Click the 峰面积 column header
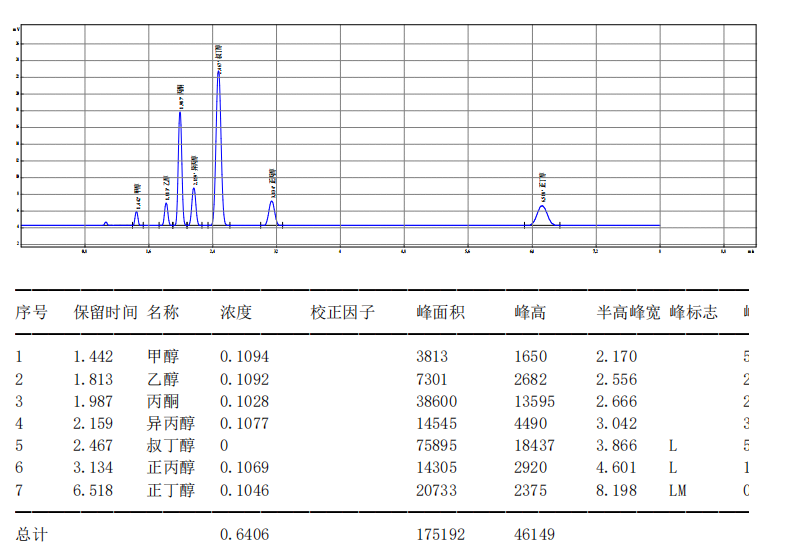 click(440, 312)
